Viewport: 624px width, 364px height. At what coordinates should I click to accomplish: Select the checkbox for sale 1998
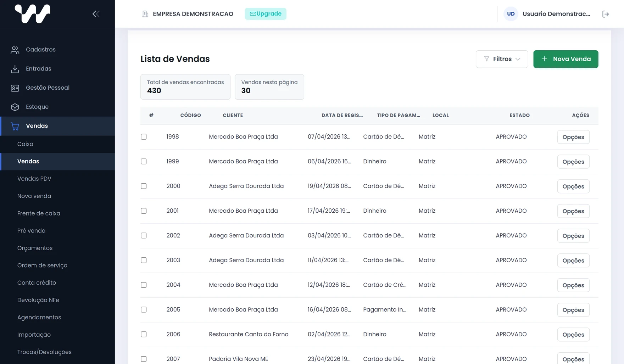[x=144, y=137]
